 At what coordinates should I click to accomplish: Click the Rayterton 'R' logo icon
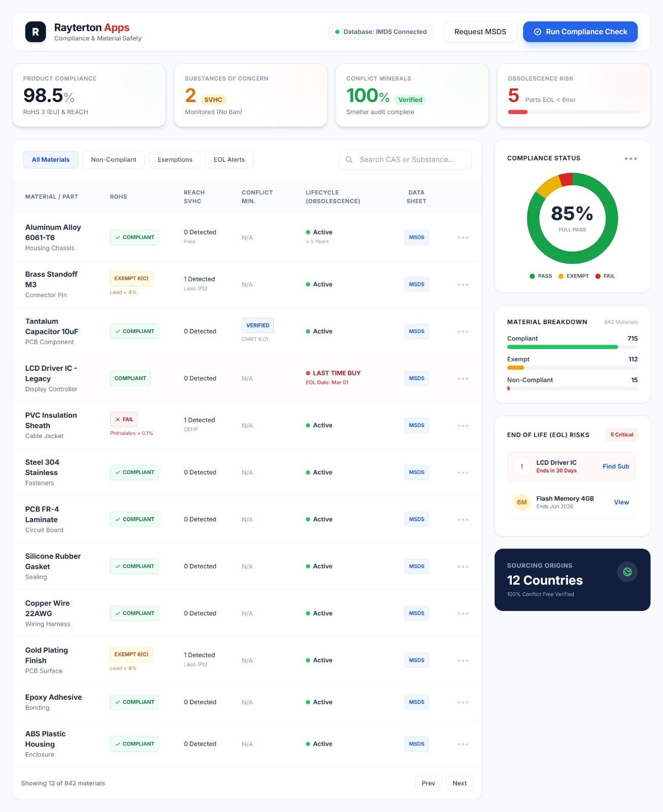click(x=36, y=32)
